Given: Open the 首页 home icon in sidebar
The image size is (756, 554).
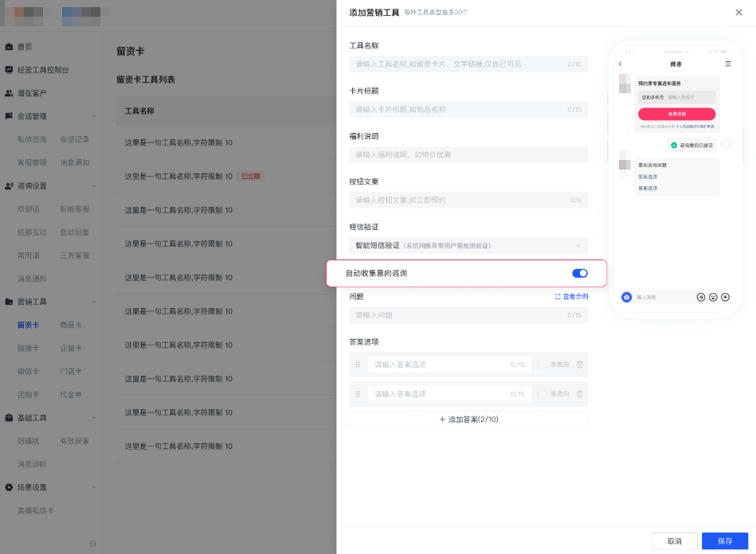Looking at the screenshot, I should click(x=9, y=47).
